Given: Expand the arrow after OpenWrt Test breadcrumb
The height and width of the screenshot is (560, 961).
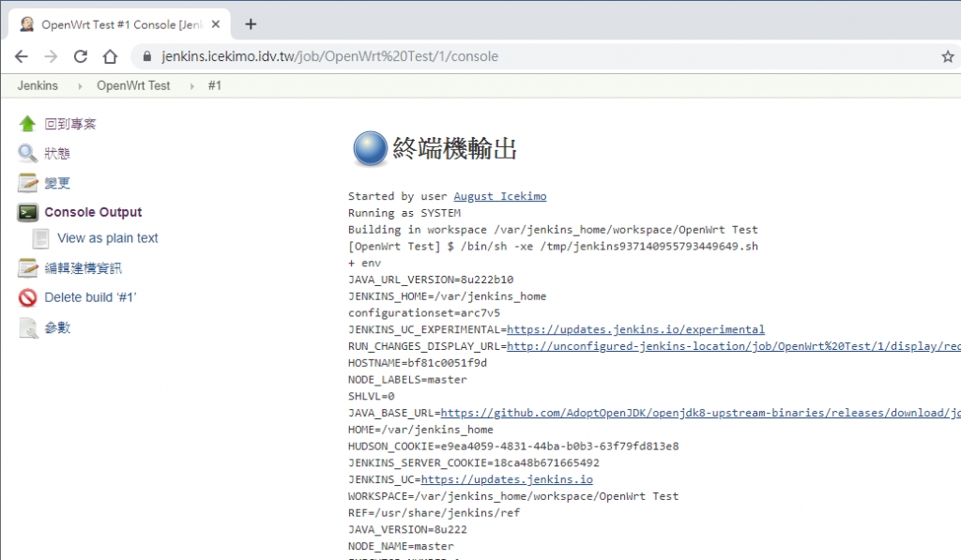Looking at the screenshot, I should [x=191, y=86].
